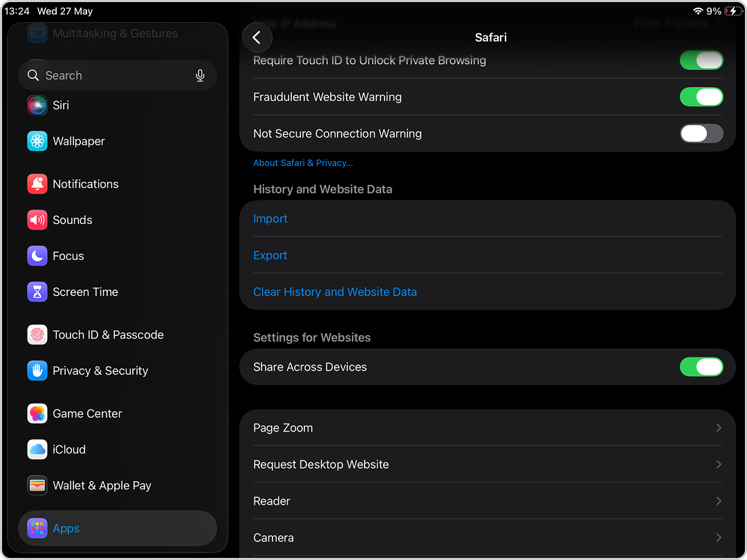Open iCloud settings

(x=118, y=449)
